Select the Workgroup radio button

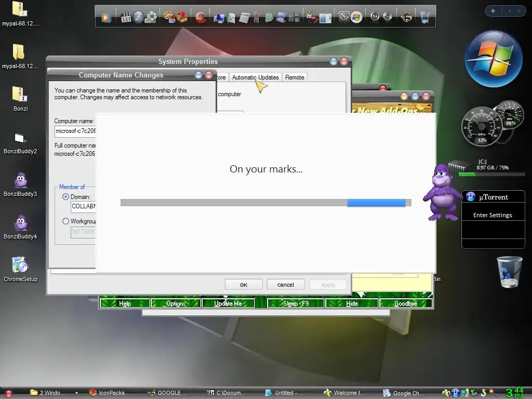(x=66, y=221)
